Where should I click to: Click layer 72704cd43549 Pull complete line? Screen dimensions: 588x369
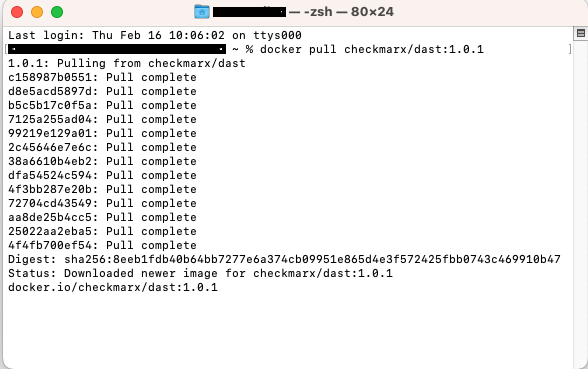coord(102,203)
